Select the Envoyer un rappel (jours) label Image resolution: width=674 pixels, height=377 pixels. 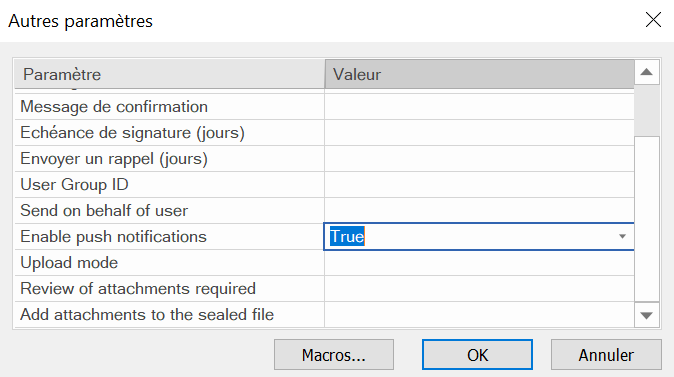(114, 159)
